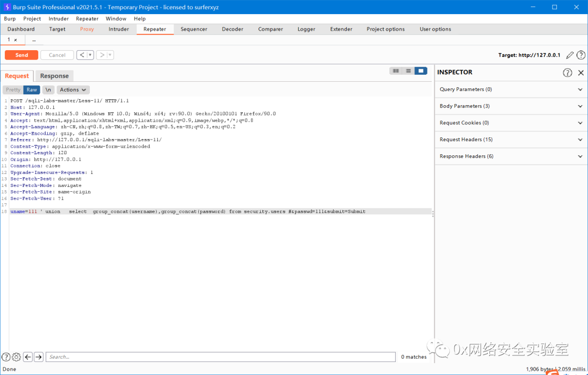This screenshot has height=375, width=588.
Task: Open the Intruder menu
Action: point(58,19)
